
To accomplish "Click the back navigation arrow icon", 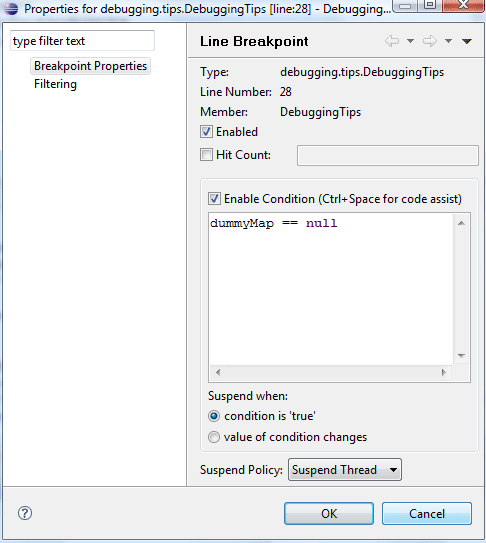I will point(392,41).
